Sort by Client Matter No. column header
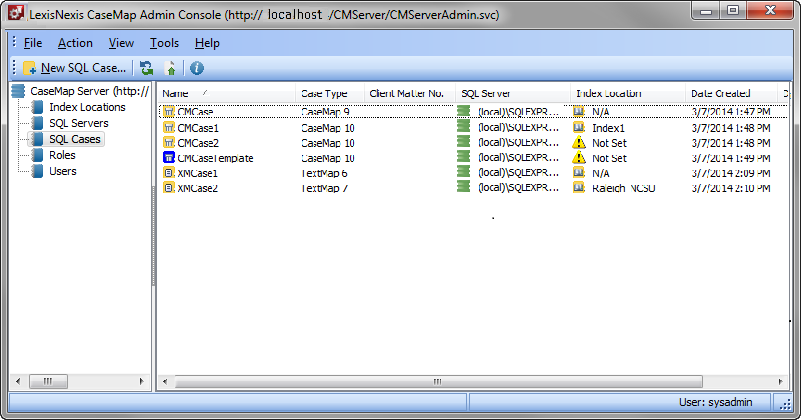Image resolution: width=801 pixels, height=420 pixels. click(410, 94)
